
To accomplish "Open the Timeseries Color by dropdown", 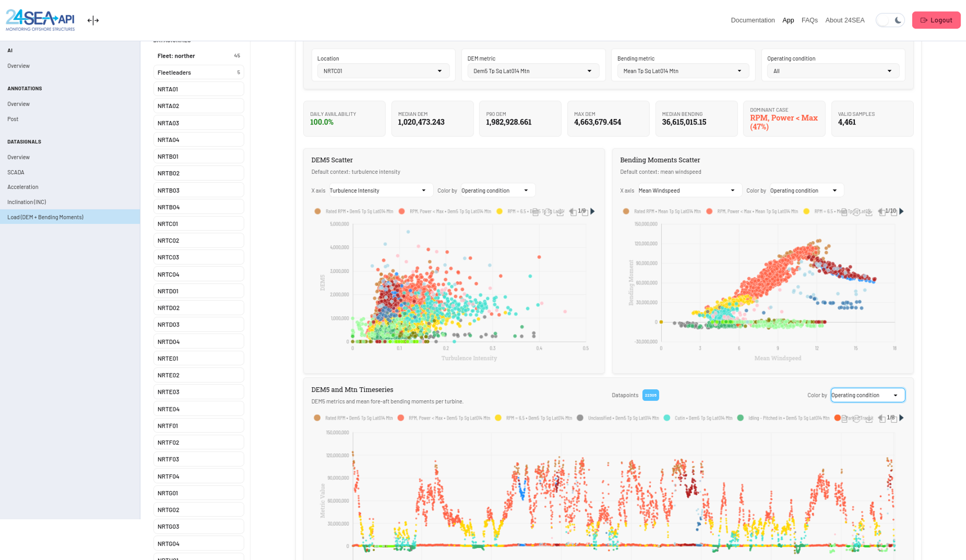I will 867,395.
